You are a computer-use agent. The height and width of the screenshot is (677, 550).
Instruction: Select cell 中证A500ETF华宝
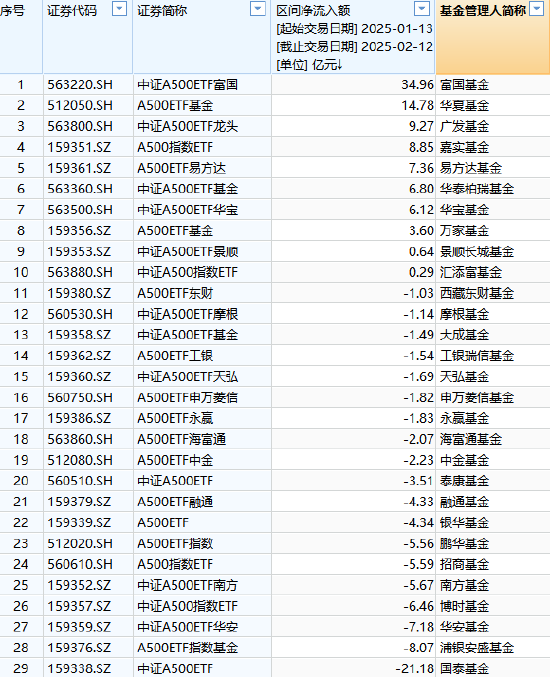(202, 210)
